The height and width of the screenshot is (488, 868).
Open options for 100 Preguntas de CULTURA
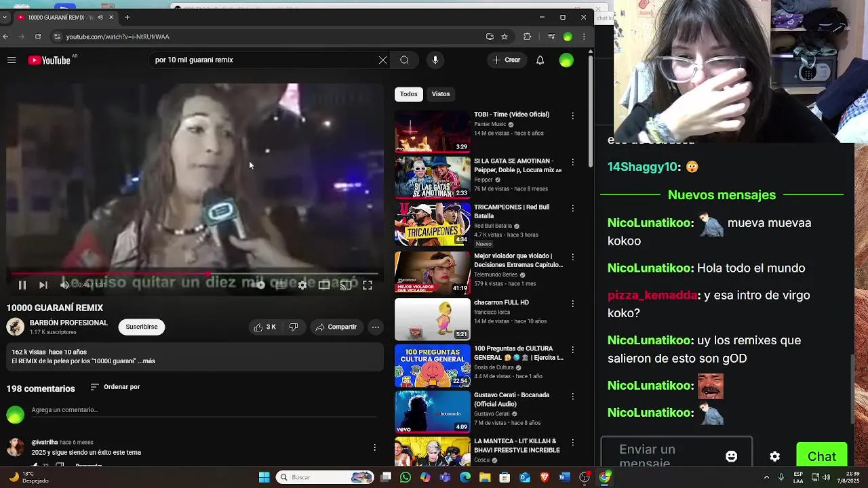(573, 350)
